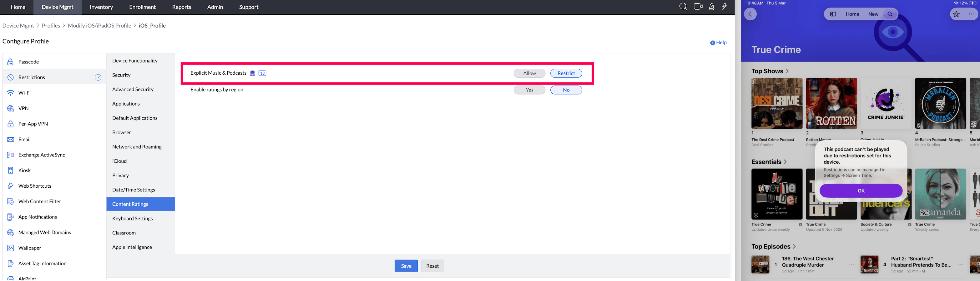
Task: Choose No for Enable ratings by region
Action: (x=566, y=90)
